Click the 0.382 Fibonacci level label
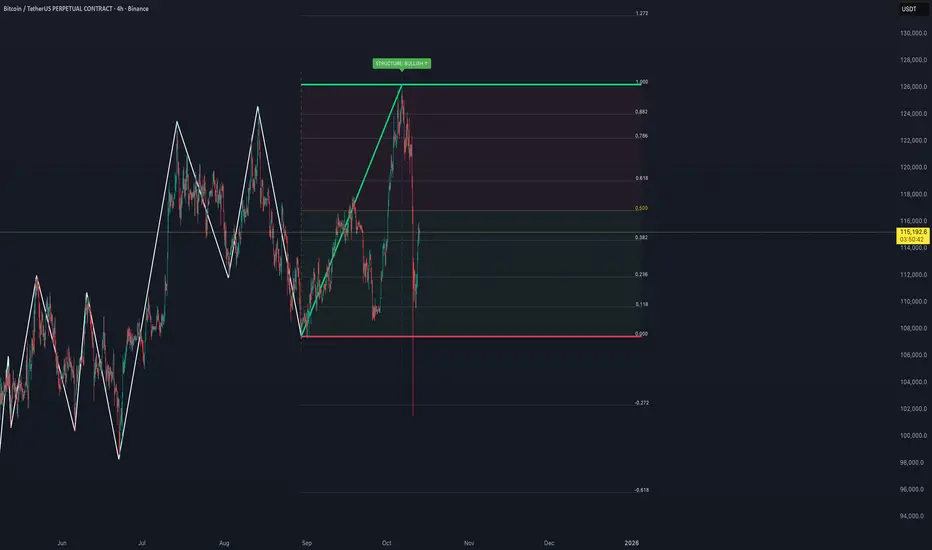 [x=641, y=238]
